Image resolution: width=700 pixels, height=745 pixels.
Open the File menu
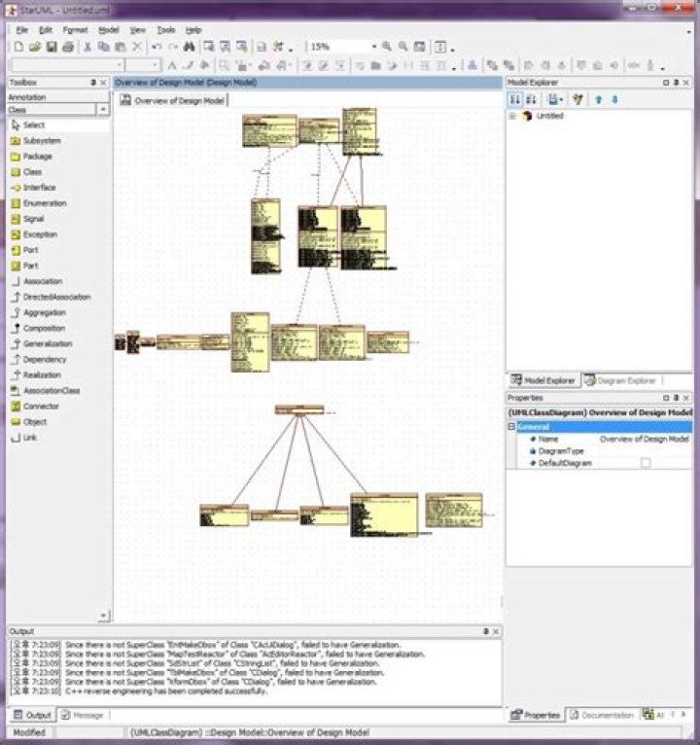click(x=21, y=30)
